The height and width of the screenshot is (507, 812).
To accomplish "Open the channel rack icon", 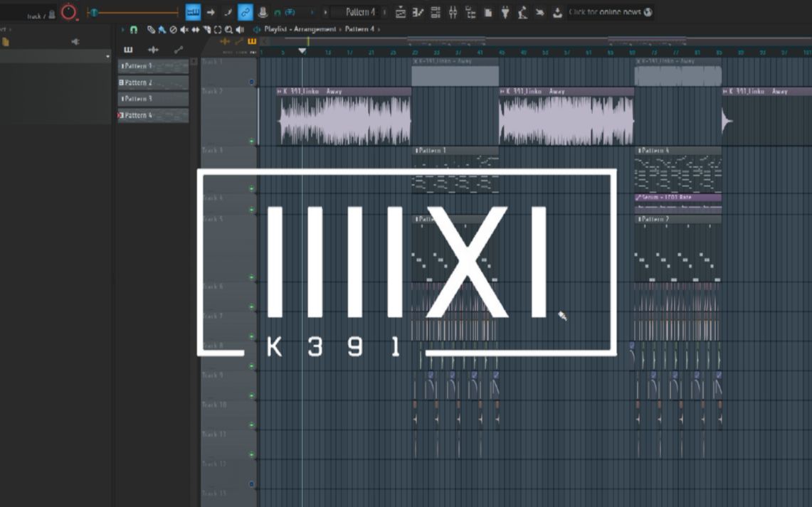I will point(436,12).
